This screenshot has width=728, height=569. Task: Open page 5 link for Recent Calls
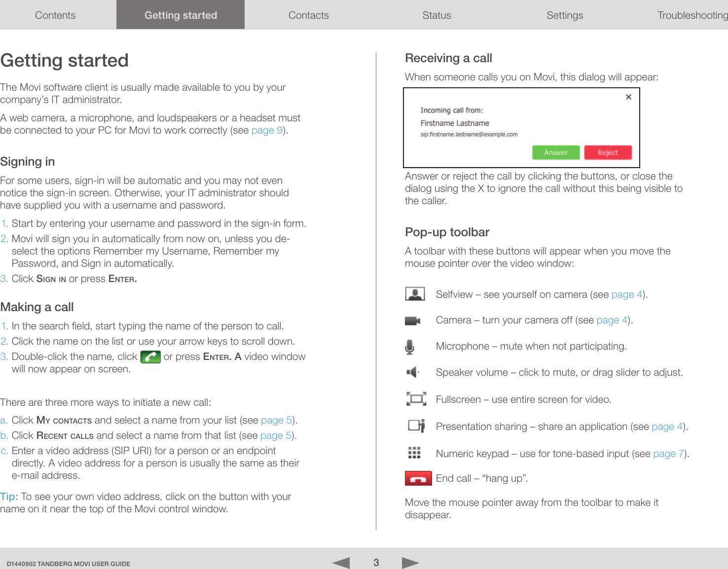point(276,435)
